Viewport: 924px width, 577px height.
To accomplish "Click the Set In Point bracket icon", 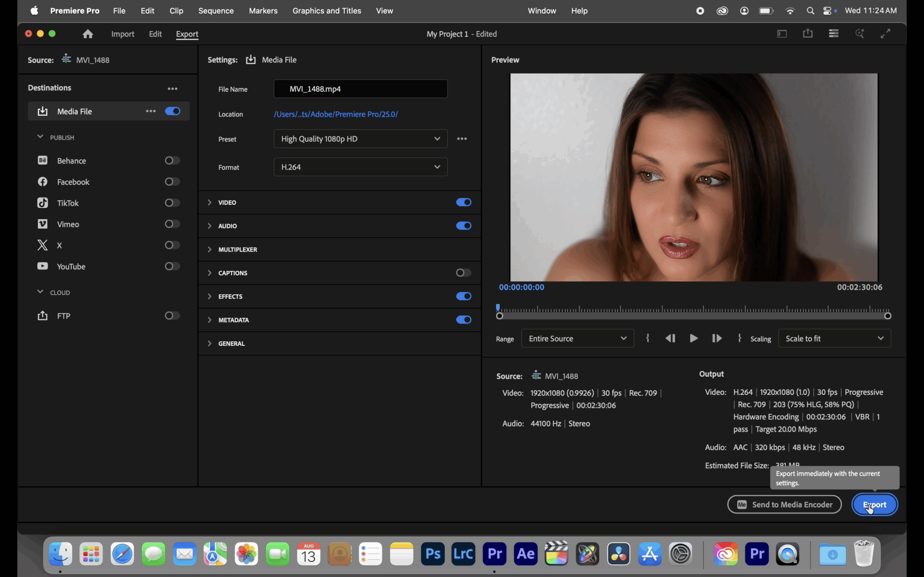I will (x=648, y=338).
